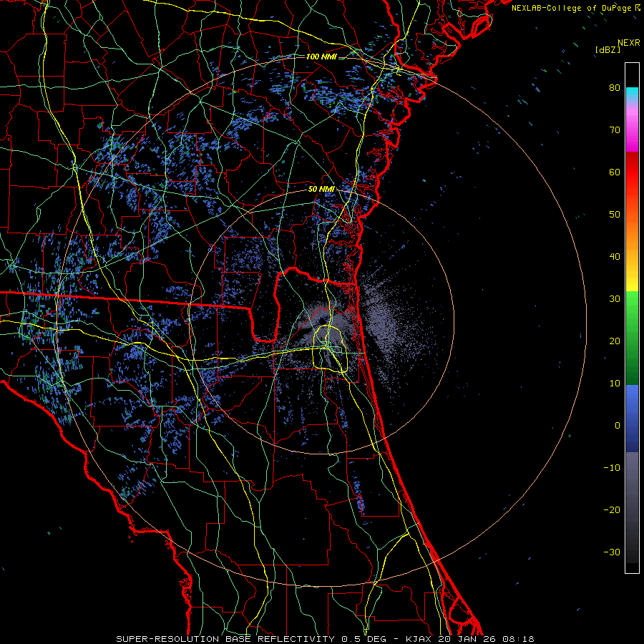Click the cyan top segment of the color bar
The image size is (644, 644).
pos(632,94)
